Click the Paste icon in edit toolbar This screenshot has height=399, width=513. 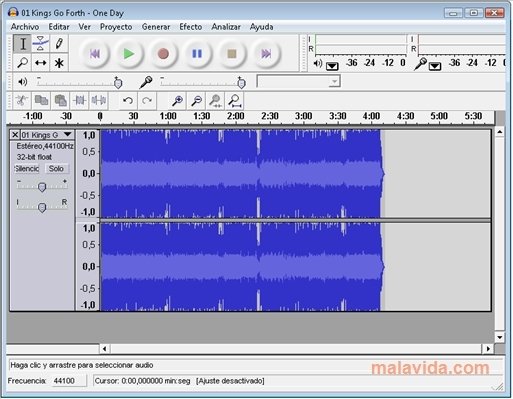[60, 100]
